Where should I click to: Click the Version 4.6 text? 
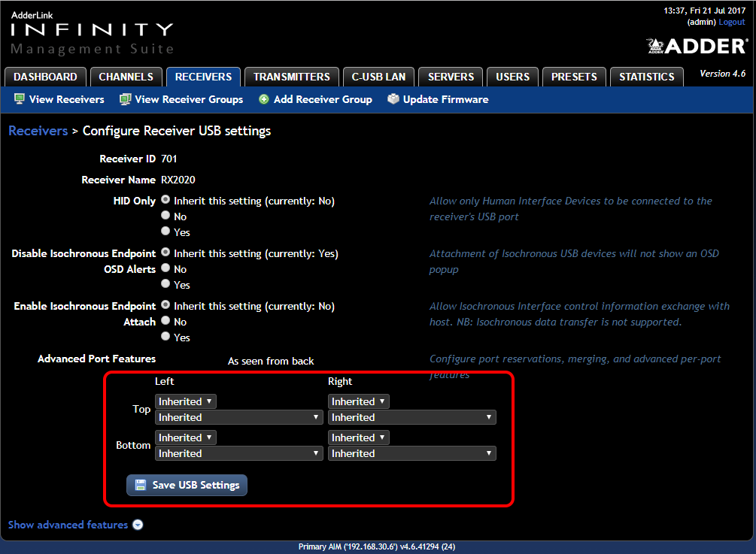[x=723, y=74]
